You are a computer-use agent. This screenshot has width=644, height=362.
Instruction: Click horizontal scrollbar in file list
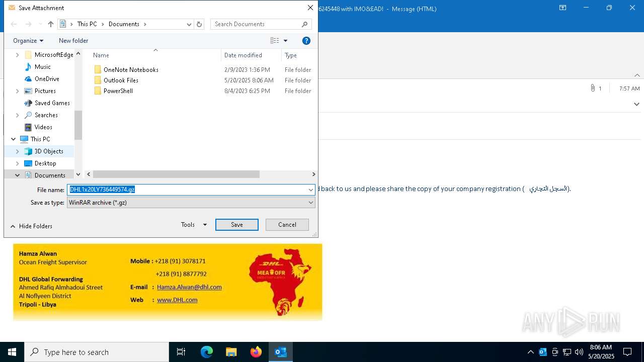177,174
